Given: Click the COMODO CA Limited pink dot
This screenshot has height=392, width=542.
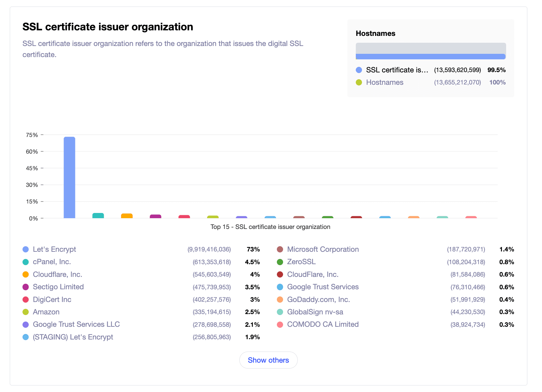Looking at the screenshot, I should (280, 324).
